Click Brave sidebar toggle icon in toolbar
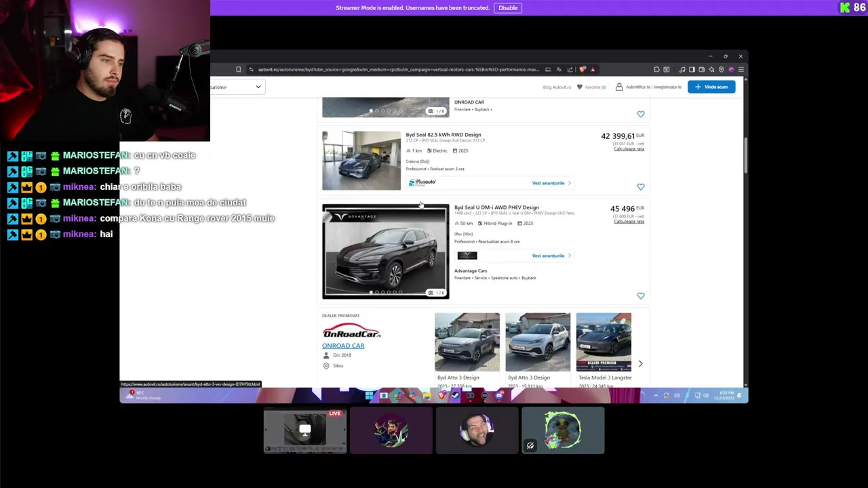This screenshot has width=868, height=488. [692, 69]
